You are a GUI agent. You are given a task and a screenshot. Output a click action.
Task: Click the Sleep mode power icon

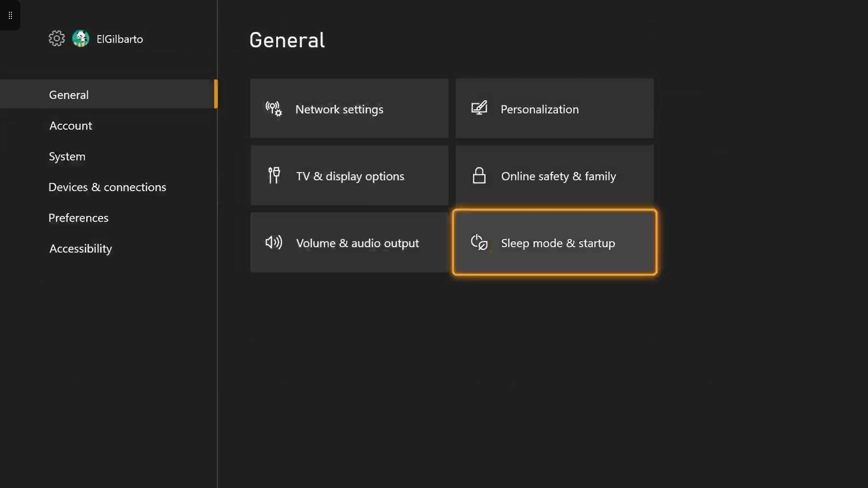479,242
